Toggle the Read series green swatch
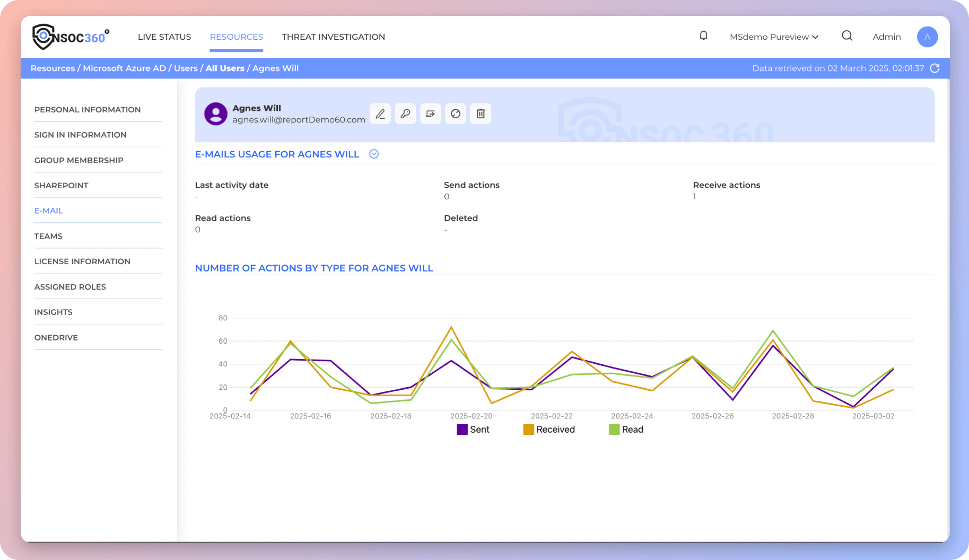Viewport: 969px width, 560px height. tap(614, 430)
